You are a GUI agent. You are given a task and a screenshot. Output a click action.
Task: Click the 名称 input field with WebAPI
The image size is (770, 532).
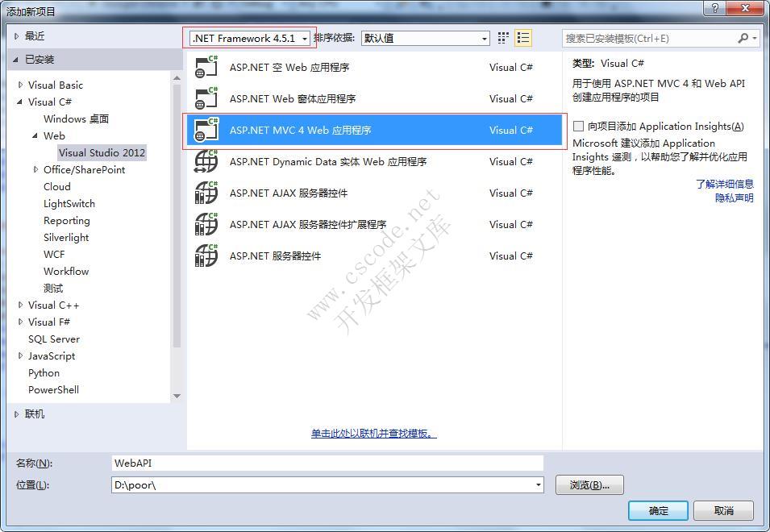(327, 463)
